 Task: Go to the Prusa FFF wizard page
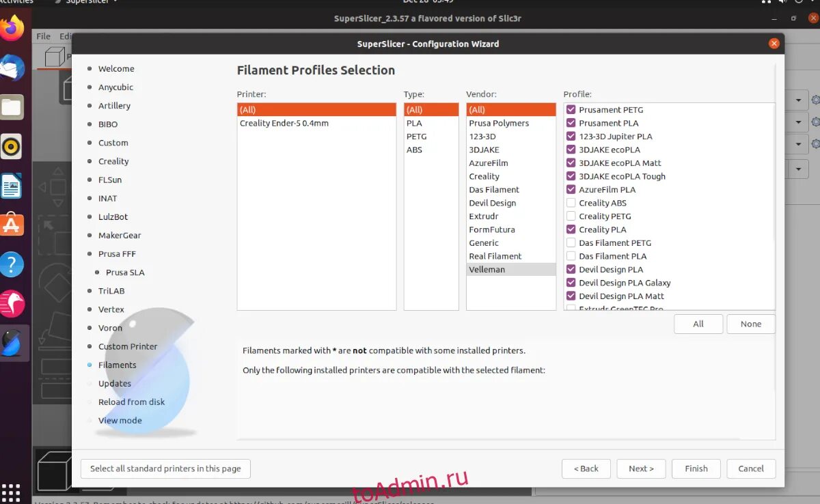point(117,253)
